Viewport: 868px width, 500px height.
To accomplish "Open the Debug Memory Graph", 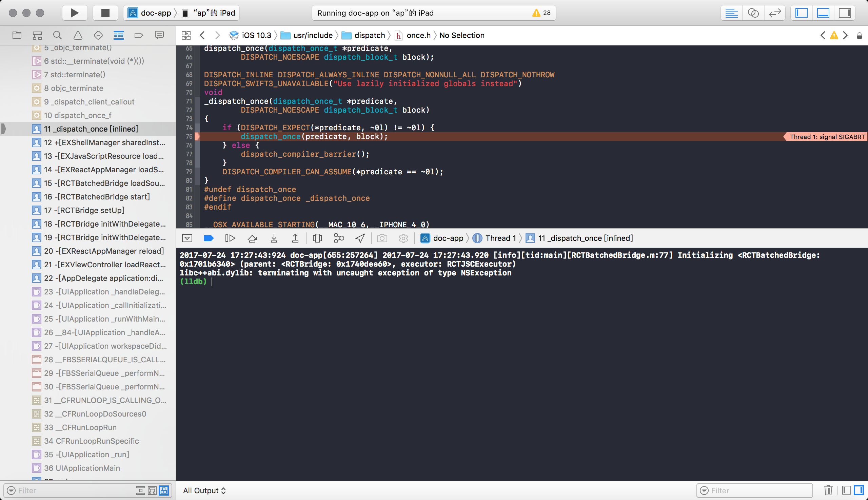I will tap(339, 238).
